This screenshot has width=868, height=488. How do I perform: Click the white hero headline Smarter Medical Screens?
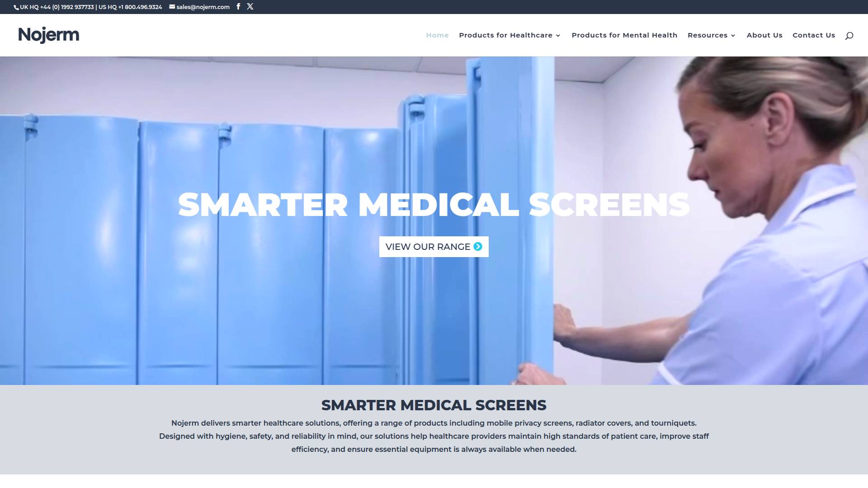(x=434, y=205)
